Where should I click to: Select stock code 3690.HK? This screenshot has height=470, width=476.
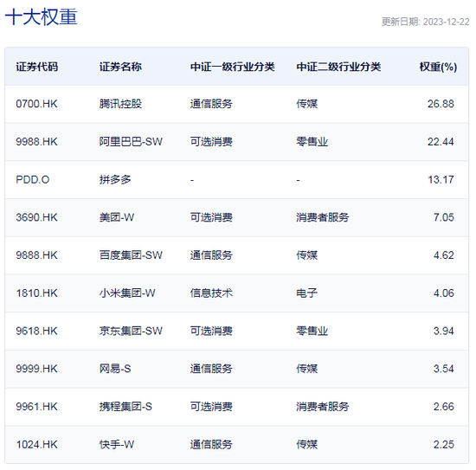[x=36, y=217]
